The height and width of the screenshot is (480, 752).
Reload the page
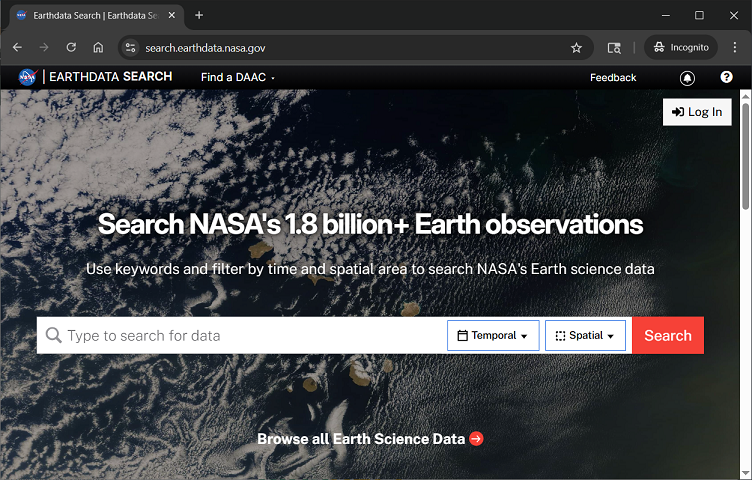point(71,47)
